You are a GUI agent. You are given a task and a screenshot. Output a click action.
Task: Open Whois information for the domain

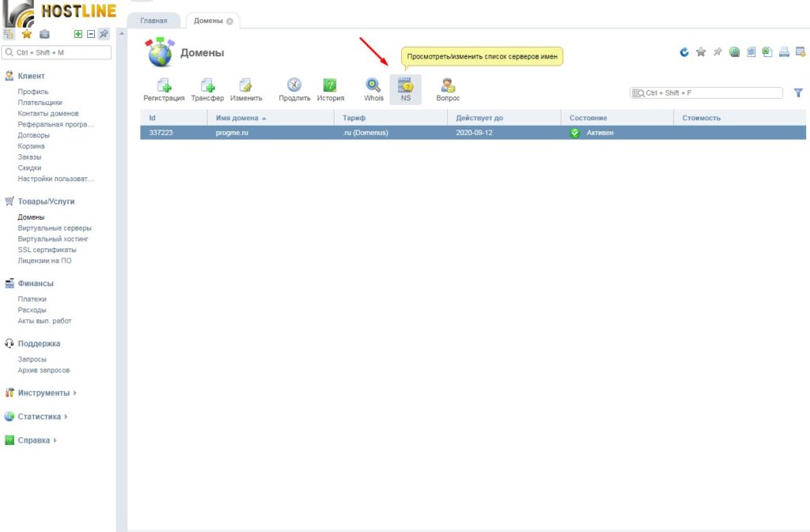(373, 89)
